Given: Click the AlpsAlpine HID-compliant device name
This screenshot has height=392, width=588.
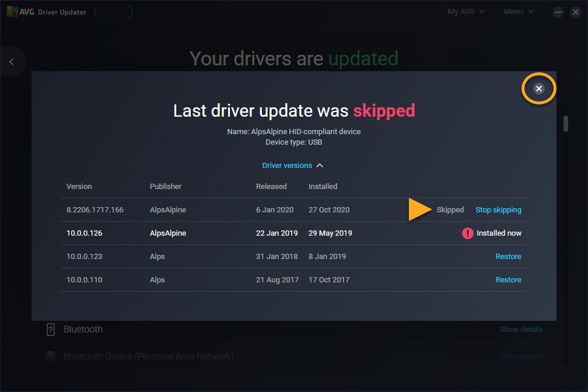Looking at the screenshot, I should coord(306,132).
